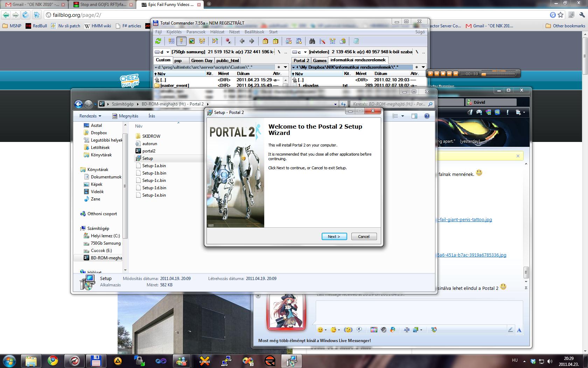Click the voice clip icon in Messenger
The image size is (588, 368).
pyautogui.click(x=359, y=330)
